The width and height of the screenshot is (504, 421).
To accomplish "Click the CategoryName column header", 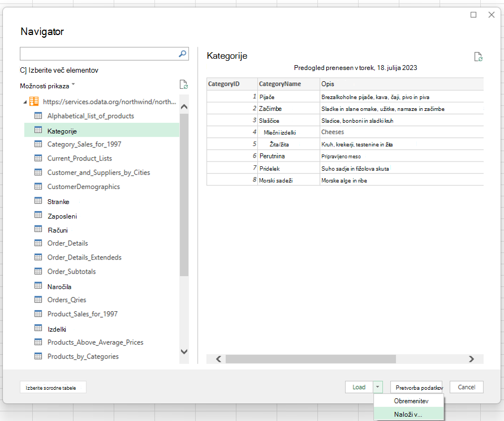I will click(289, 84).
